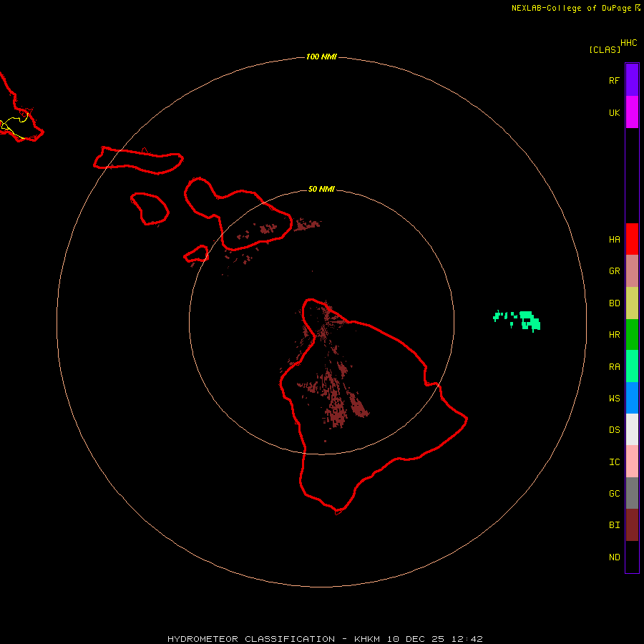The height and width of the screenshot is (644, 644).
Task: Click the UK legend label
Action: (x=614, y=112)
